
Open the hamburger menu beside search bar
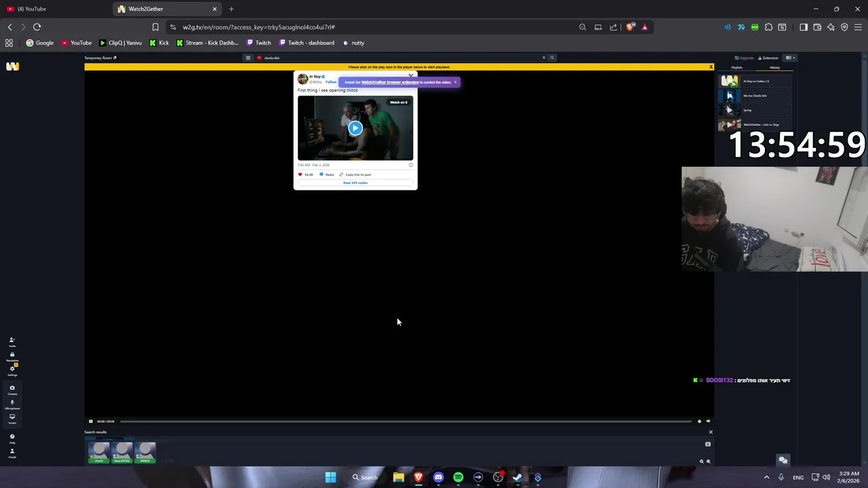(248, 58)
